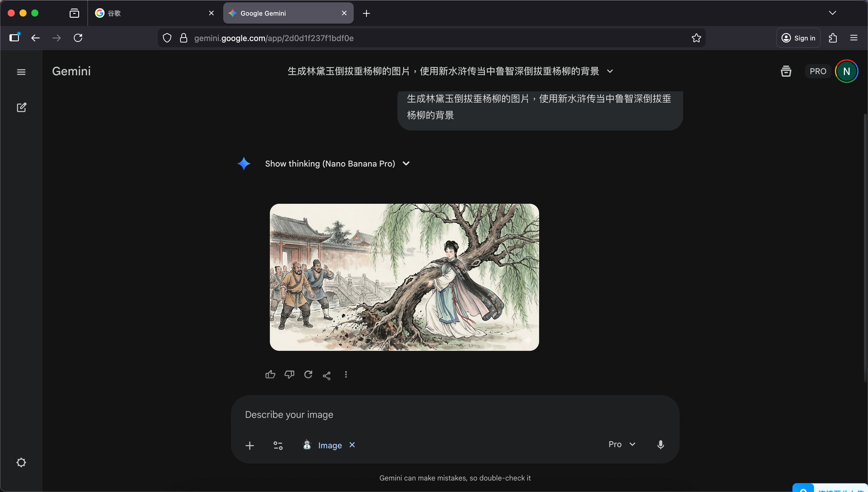
Task: Open Gemini settings gear icon
Action: click(21, 462)
